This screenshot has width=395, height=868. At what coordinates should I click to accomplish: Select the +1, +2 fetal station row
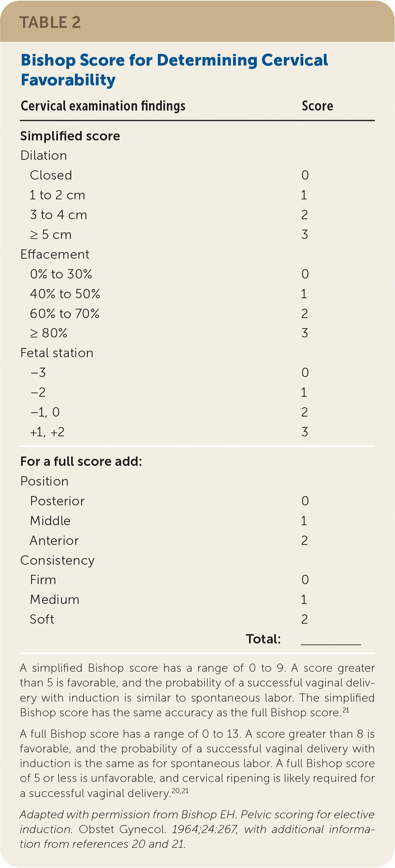pos(47,432)
